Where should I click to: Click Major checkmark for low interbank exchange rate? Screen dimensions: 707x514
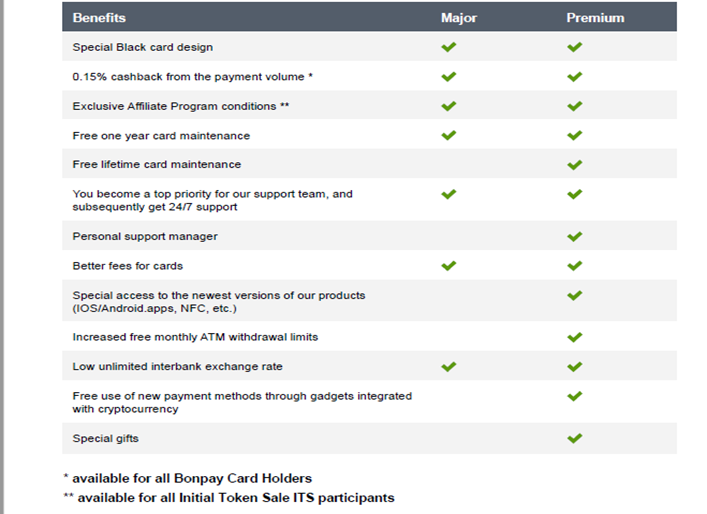point(449,367)
